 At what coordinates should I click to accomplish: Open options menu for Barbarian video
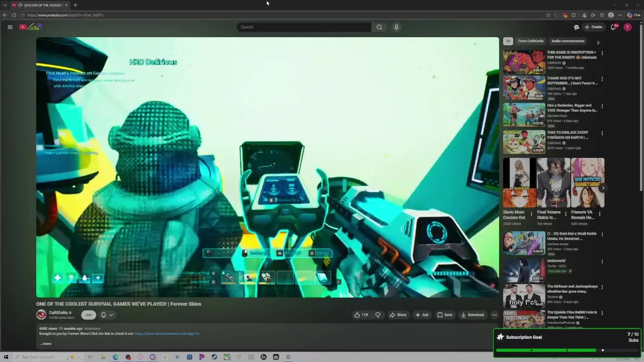[x=602, y=106]
